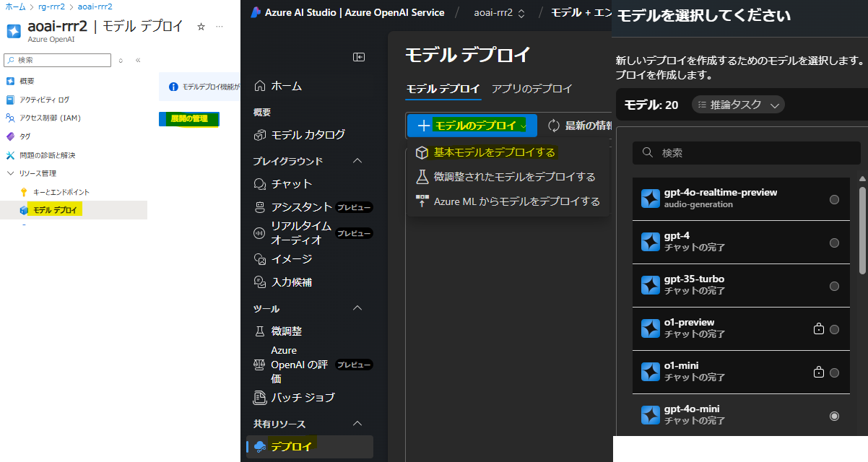Select the gpt-4 model radio button
The width and height of the screenshot is (868, 462).
pyautogui.click(x=835, y=243)
